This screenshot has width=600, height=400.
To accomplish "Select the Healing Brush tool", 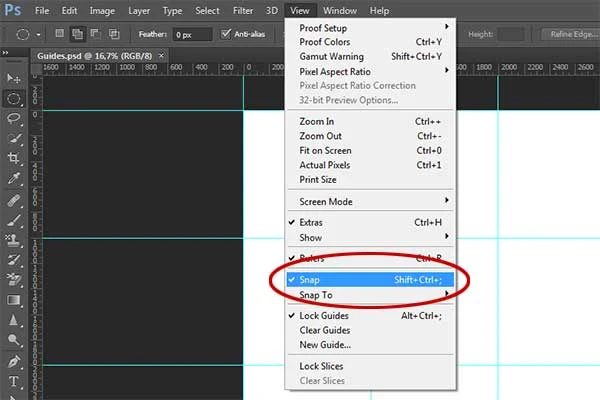I will [x=14, y=200].
